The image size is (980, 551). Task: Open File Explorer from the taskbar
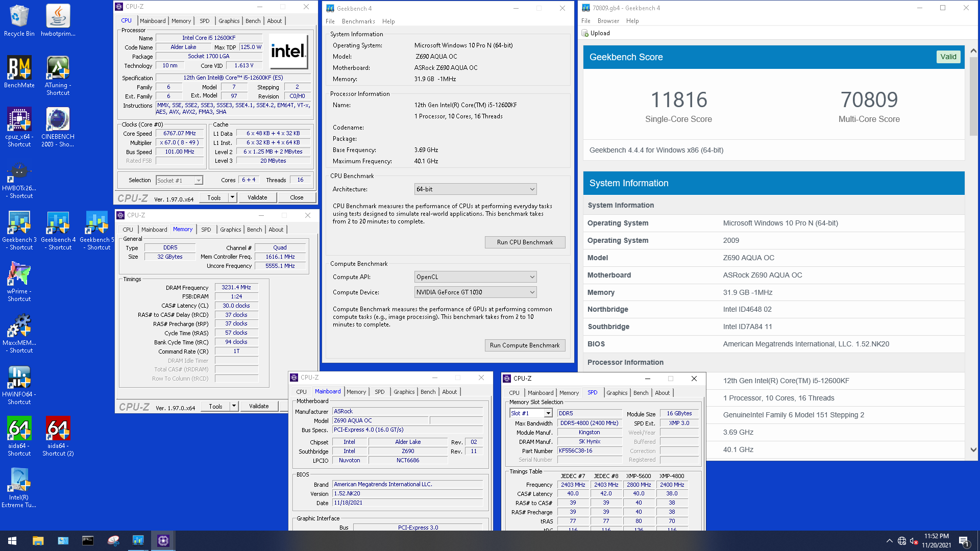[x=38, y=541]
